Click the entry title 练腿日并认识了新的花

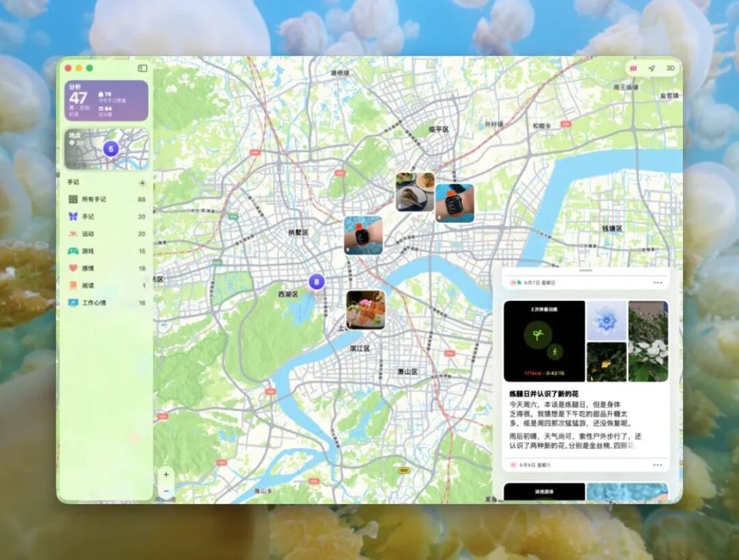click(x=543, y=393)
